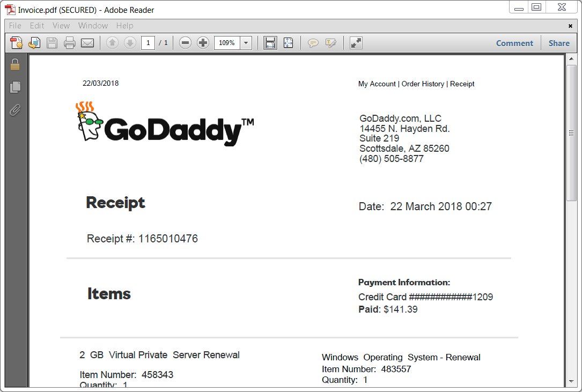Go to next page arrow button
The width and height of the screenshot is (582, 392).
coord(130,43)
